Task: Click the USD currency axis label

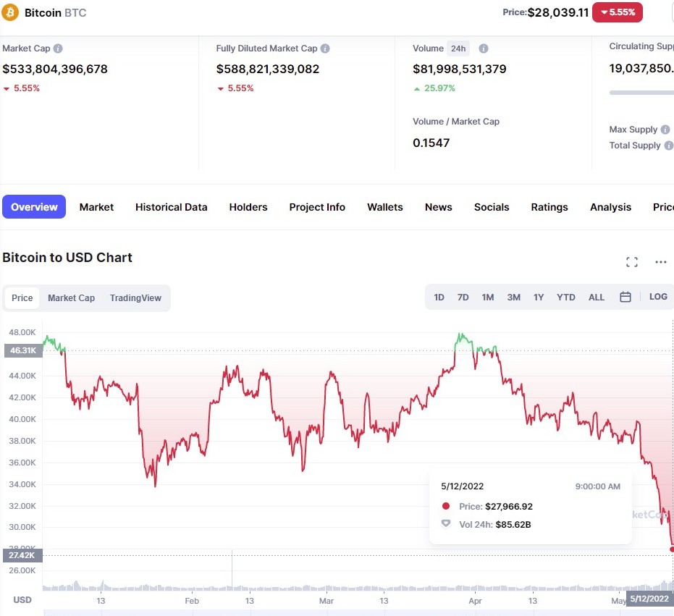Action: 22,599
